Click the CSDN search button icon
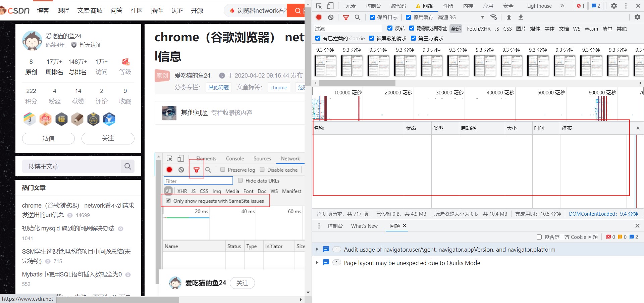The image size is (644, 303). [x=298, y=11]
